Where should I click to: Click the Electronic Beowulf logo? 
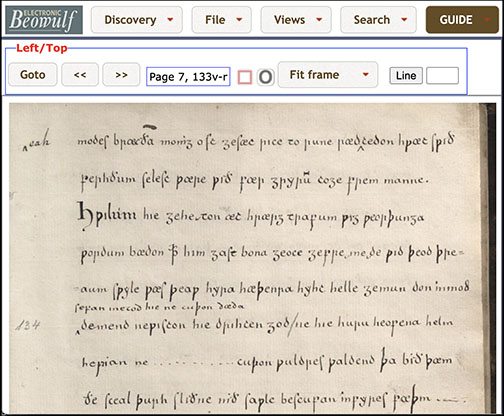click(x=44, y=20)
